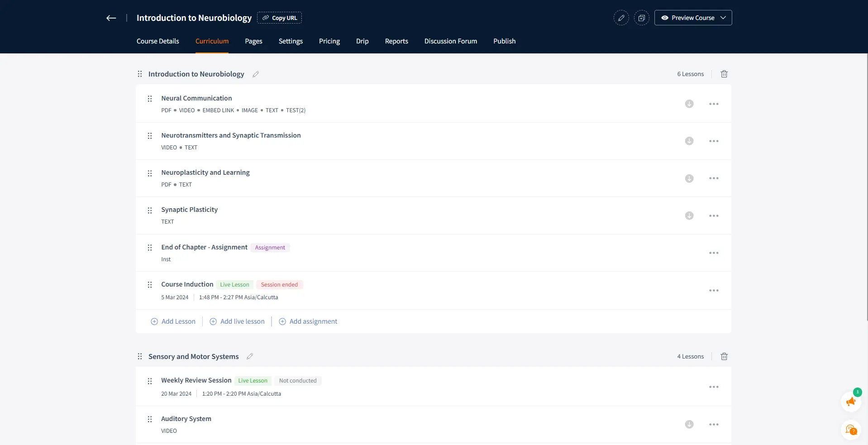Viewport: 868px width, 445px height.
Task: Click download icon for Synaptic Plasticity lesson
Action: click(689, 216)
